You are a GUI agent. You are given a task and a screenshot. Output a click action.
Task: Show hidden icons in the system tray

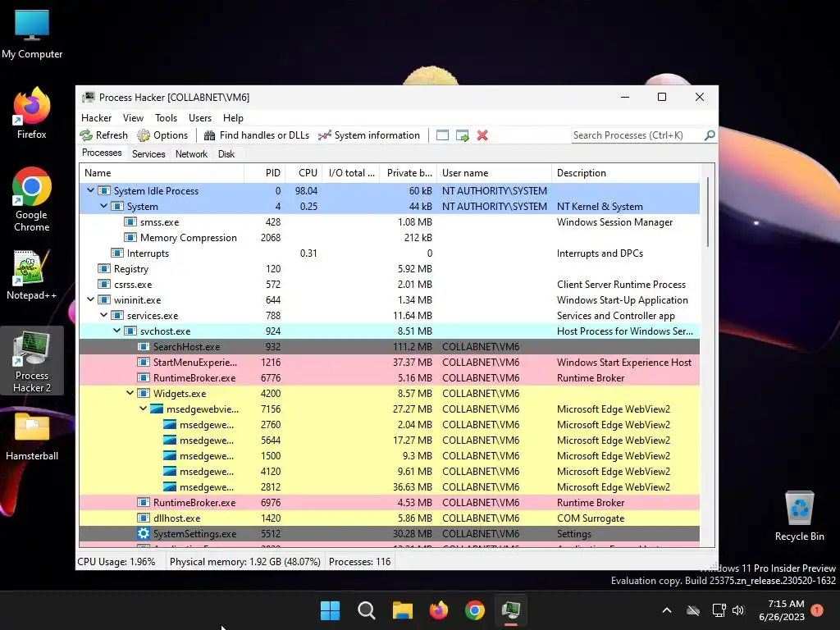click(x=667, y=610)
